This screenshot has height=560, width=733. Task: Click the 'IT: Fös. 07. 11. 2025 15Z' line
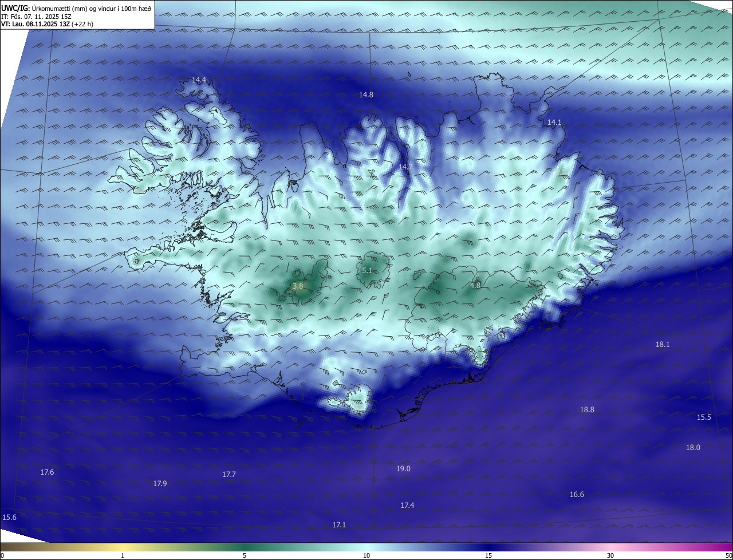tap(36, 17)
